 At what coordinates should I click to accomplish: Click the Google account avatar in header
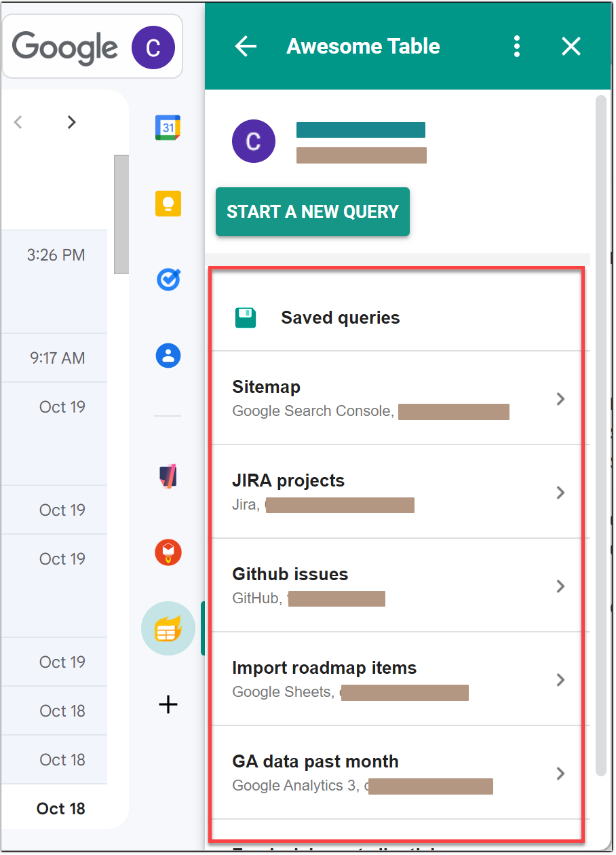[153, 47]
